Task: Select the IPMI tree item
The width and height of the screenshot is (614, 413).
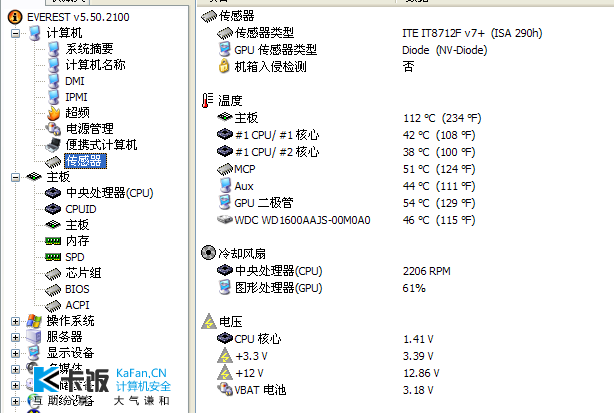Action: click(76, 97)
